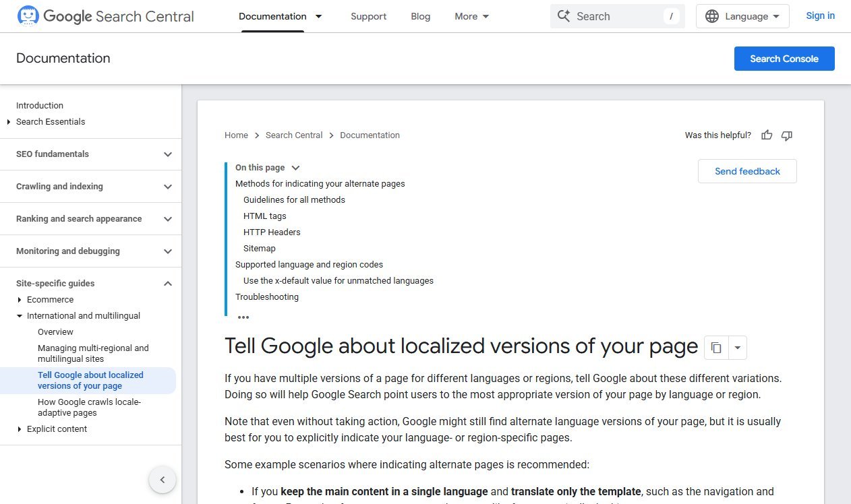Open the Documentation tab
The image size is (851, 504).
(272, 16)
